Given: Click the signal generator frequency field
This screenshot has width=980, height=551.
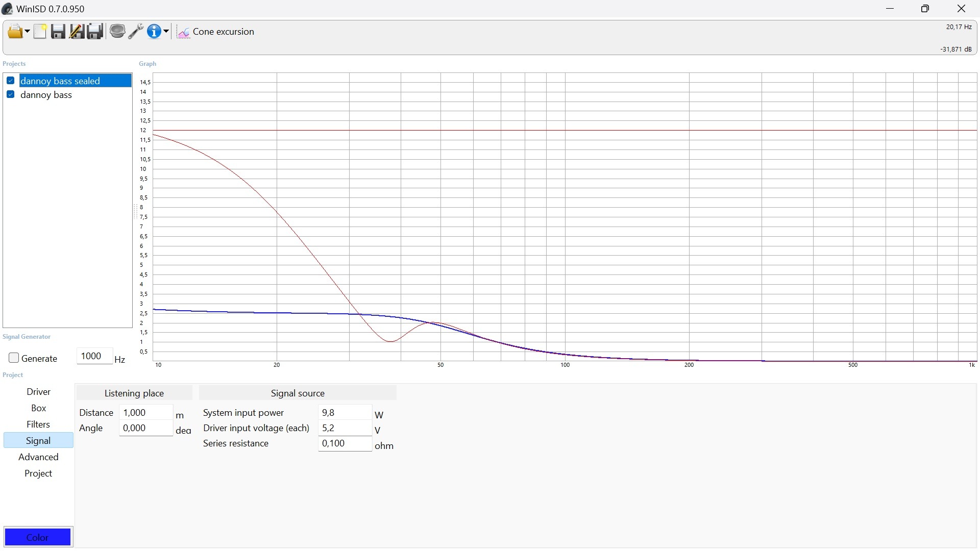Looking at the screenshot, I should (x=94, y=356).
